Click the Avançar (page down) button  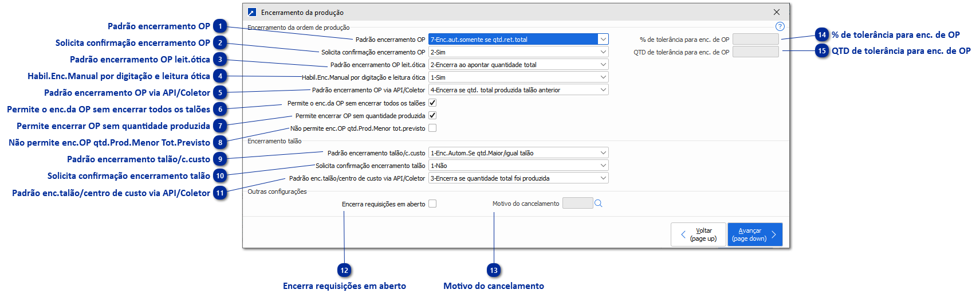pyautogui.click(x=754, y=234)
